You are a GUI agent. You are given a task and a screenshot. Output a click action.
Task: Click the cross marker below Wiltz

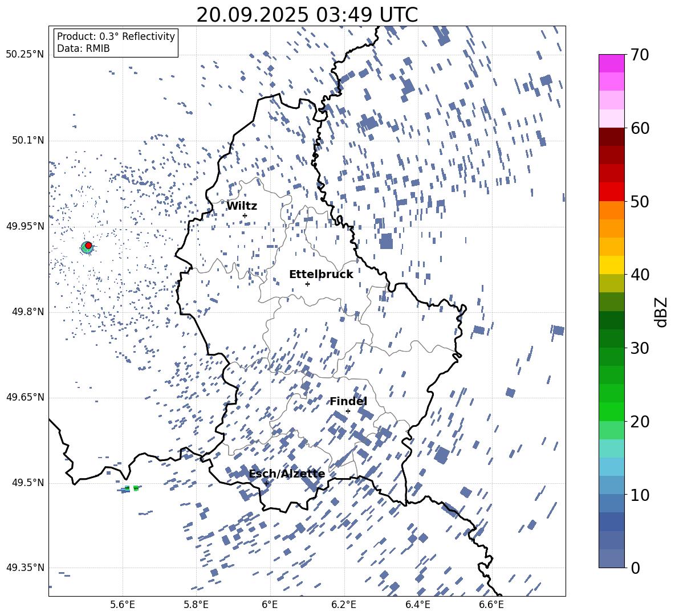pos(245,215)
